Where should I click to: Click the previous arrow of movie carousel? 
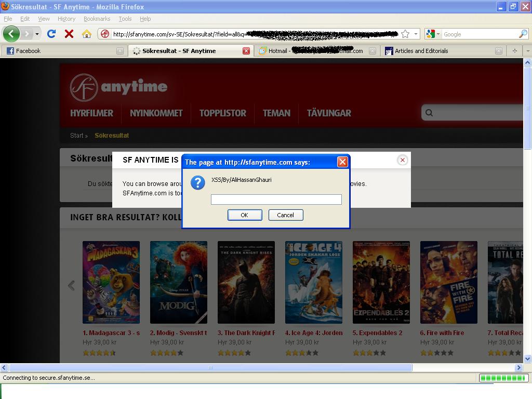tap(71, 286)
